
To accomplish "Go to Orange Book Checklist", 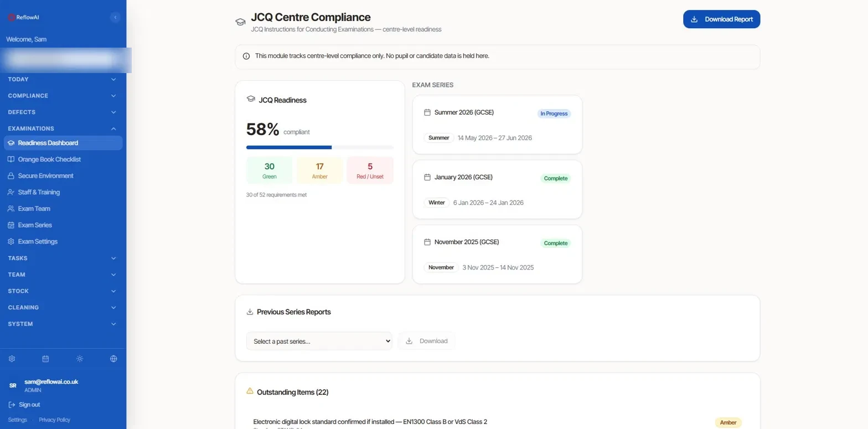I will [x=63, y=159].
